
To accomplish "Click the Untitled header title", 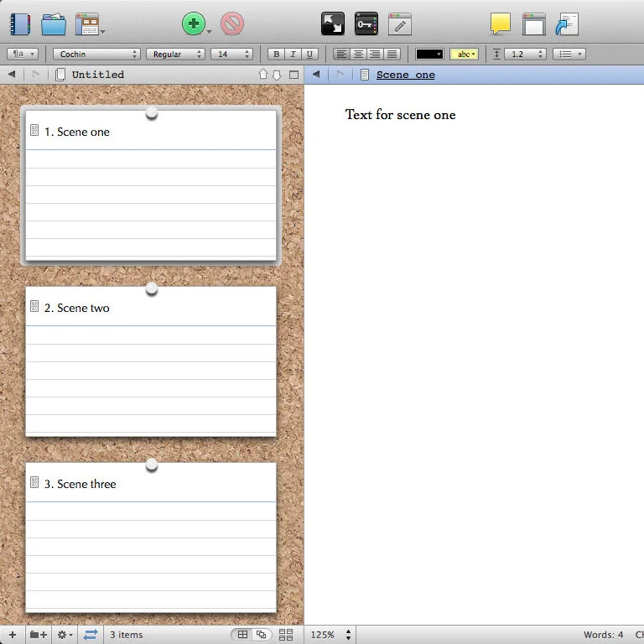I will [x=98, y=75].
